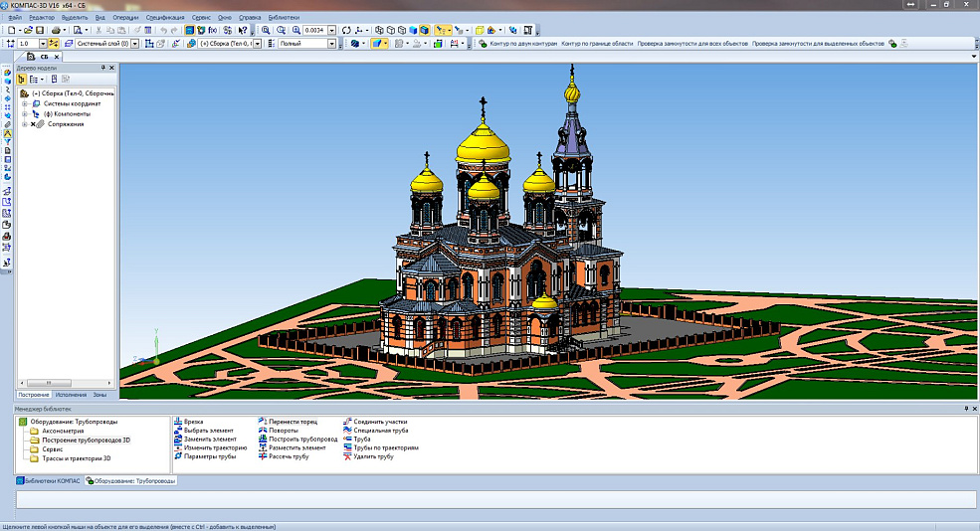
Task: Click Контур по границе области button
Action: [x=597, y=44]
